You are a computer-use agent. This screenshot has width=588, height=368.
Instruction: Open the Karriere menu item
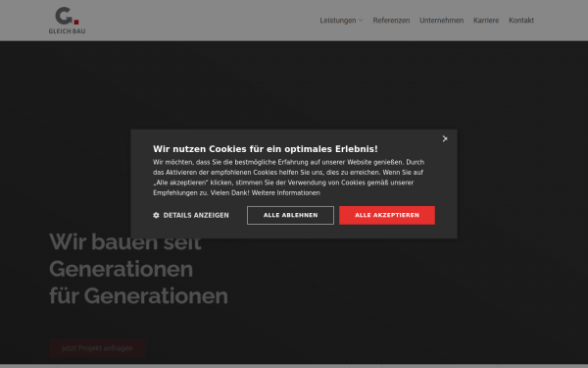(486, 21)
